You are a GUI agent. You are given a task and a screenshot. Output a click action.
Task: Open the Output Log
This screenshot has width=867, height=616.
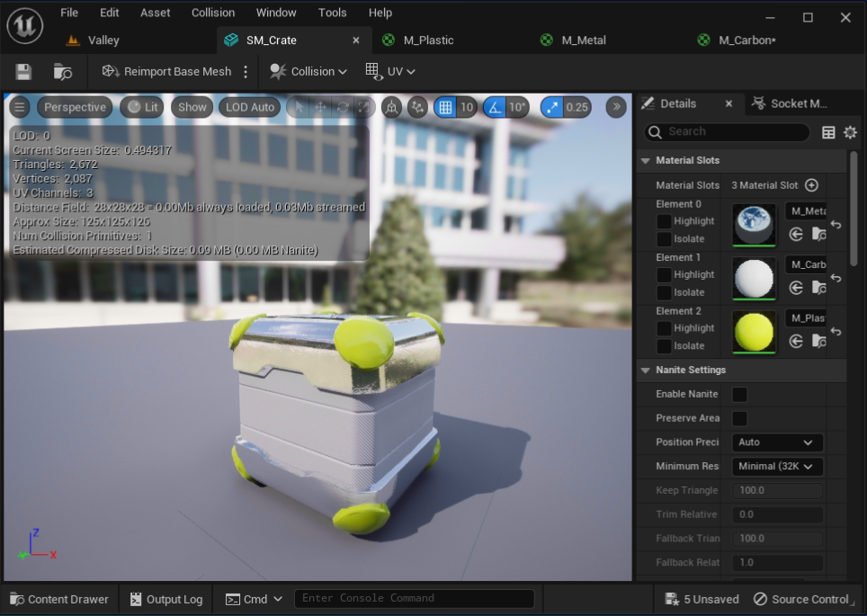pyautogui.click(x=165, y=599)
